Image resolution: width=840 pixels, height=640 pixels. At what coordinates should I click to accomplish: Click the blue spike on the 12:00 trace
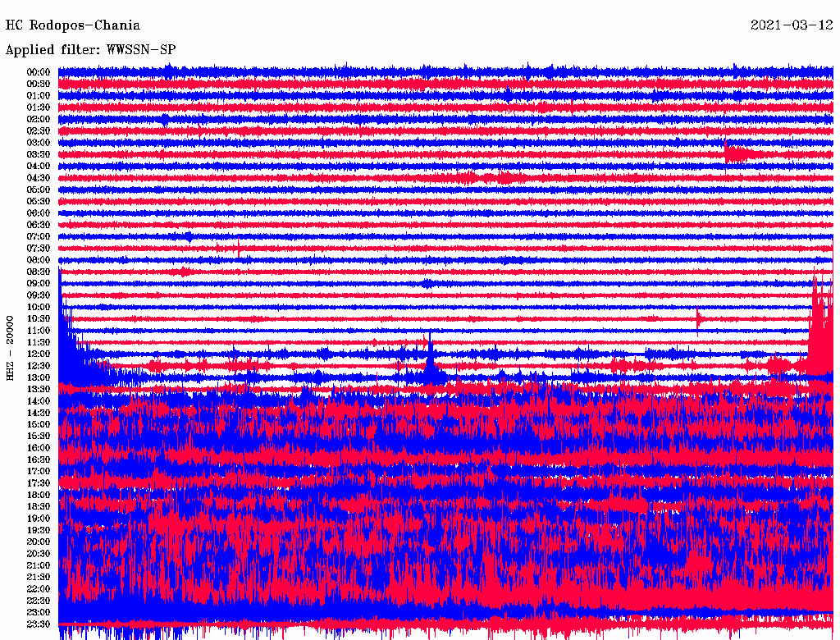pos(430,356)
